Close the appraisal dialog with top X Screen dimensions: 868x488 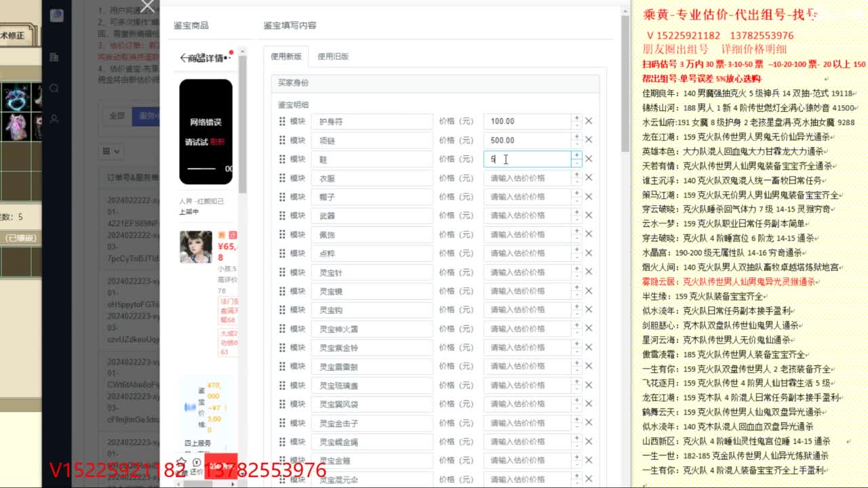[148, 7]
